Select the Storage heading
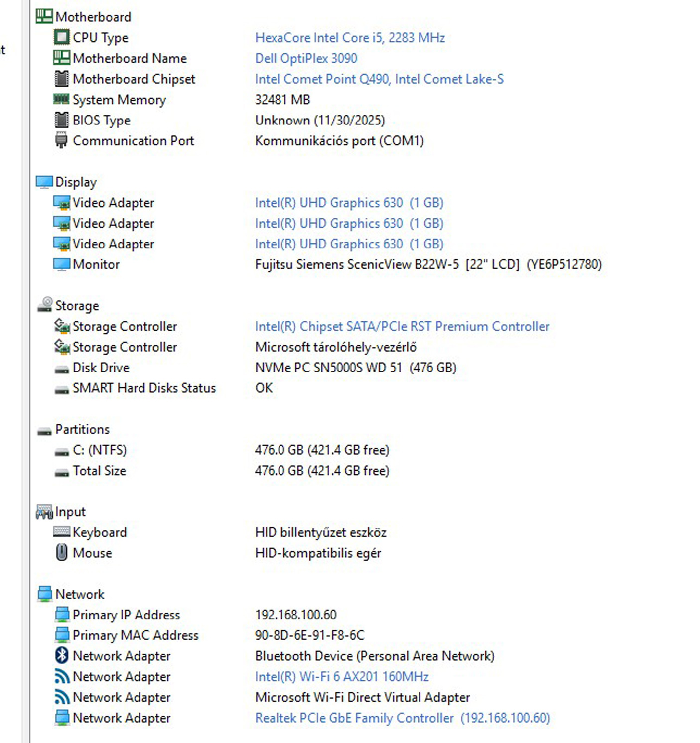Image resolution: width=700 pixels, height=743 pixels. 77,306
